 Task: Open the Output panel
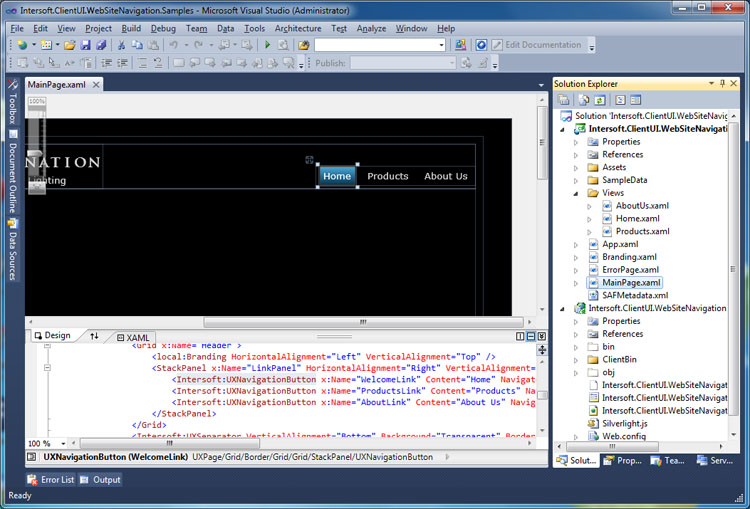(100, 479)
